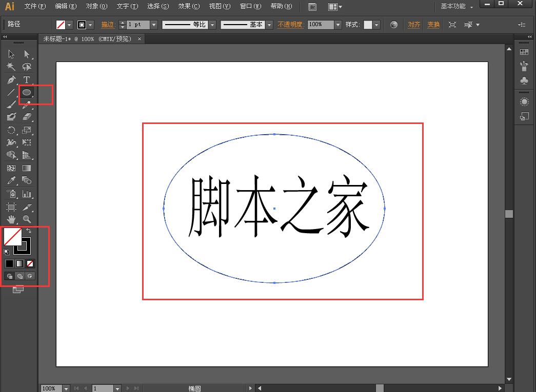Screen dimensions: 536x392
Task: Select the Paintbrush tool
Action: 11,105
